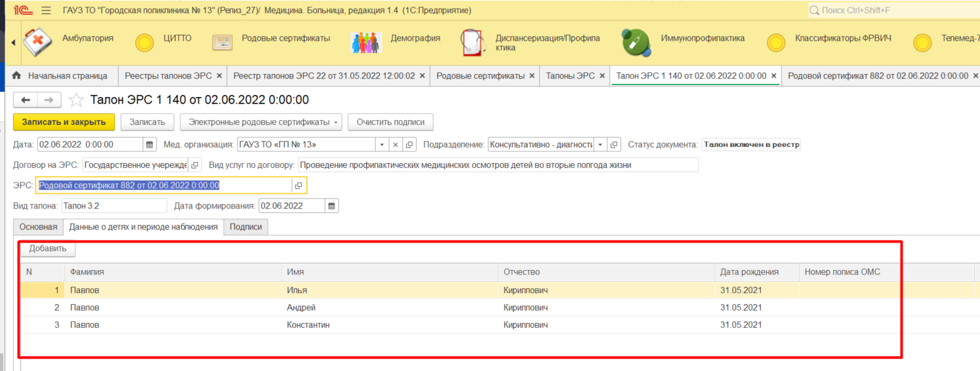Open the ЭРС field linked document icon

[x=298, y=185]
